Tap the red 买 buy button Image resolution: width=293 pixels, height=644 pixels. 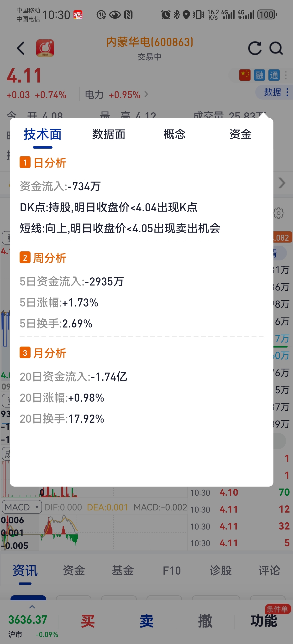88,621
